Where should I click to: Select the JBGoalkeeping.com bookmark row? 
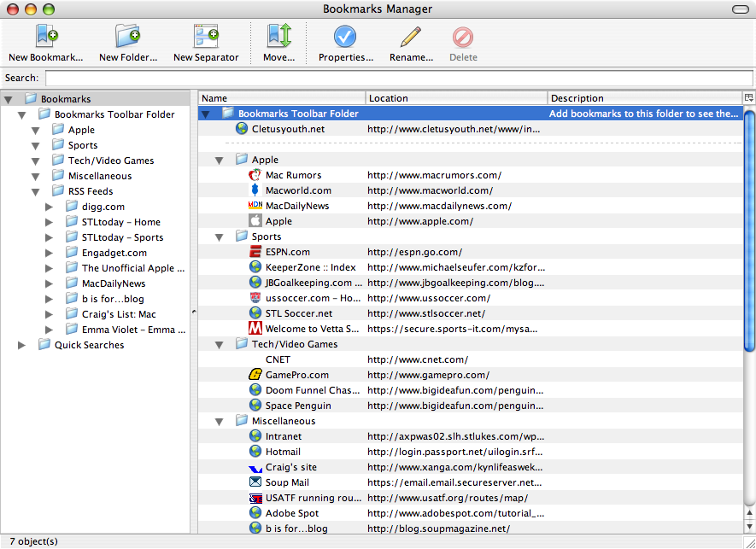471,283
